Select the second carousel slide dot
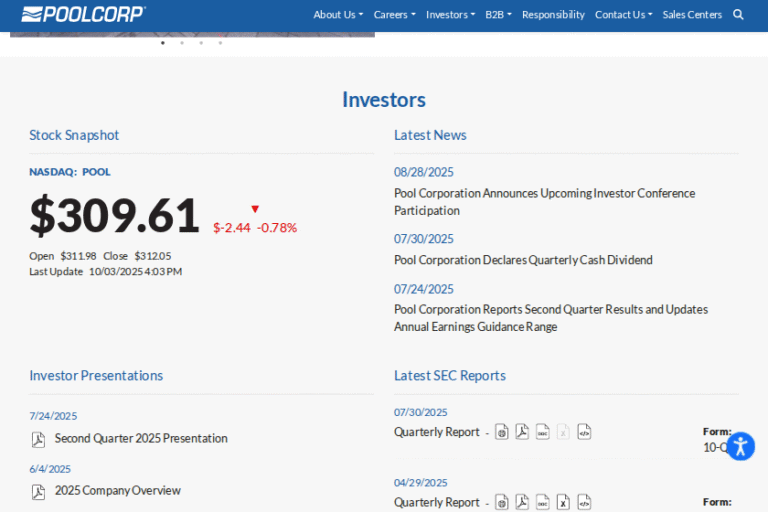This screenshot has width=768, height=512. [182, 43]
